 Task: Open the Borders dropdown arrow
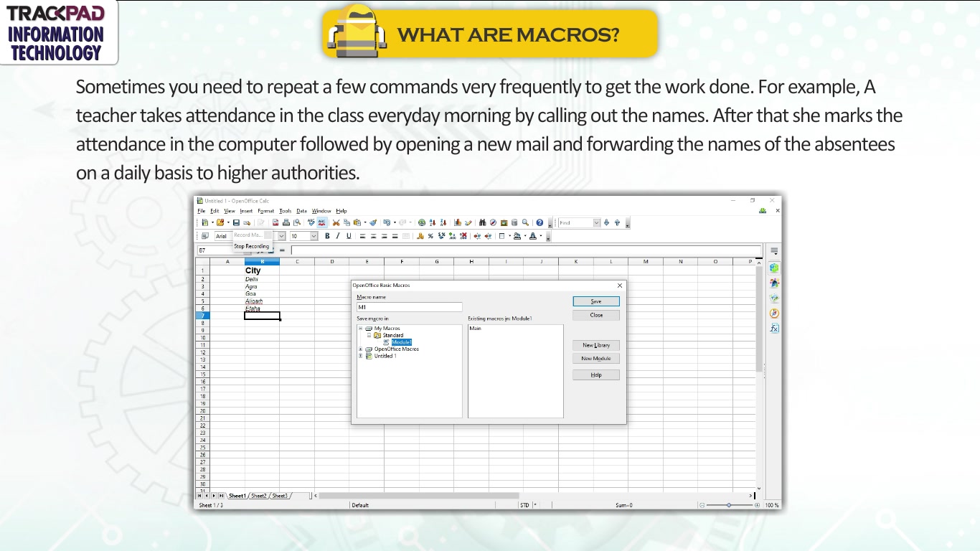click(x=509, y=236)
